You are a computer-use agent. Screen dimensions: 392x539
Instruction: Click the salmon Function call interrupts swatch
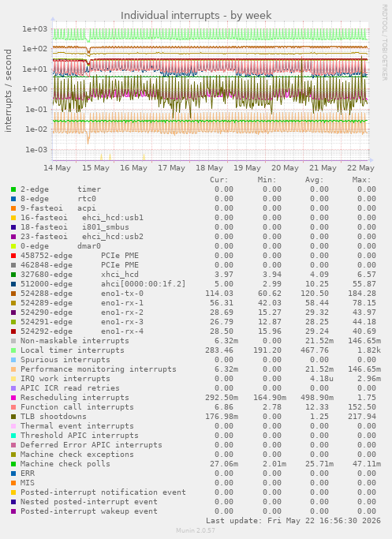13,407
